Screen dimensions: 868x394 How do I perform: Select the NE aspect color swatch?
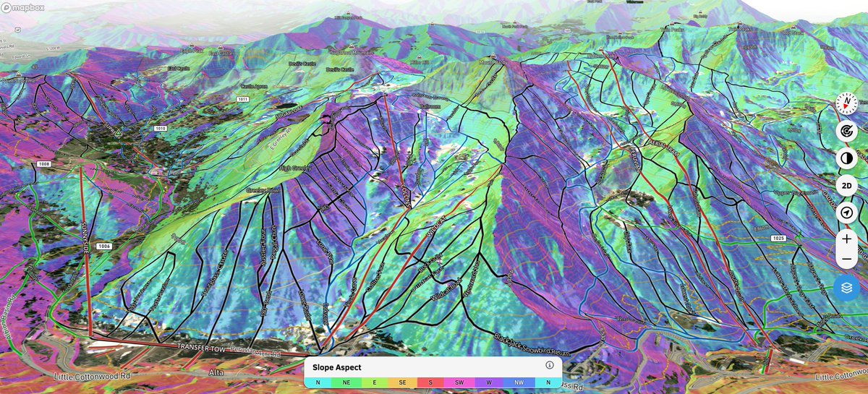(346, 382)
